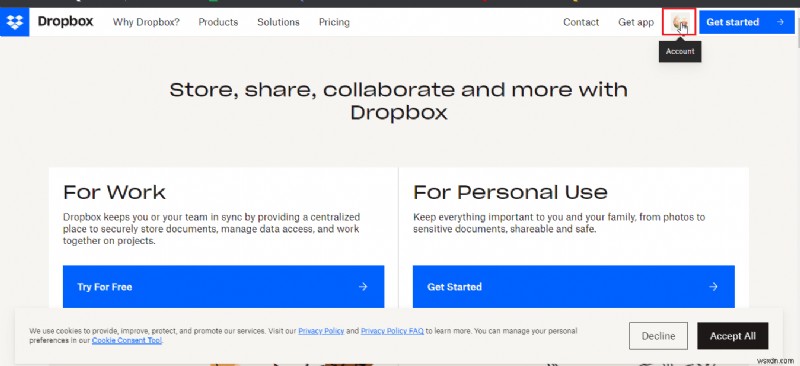Screen dimensions: 800x366
Task: Select Get app in the header
Action: 636,22
